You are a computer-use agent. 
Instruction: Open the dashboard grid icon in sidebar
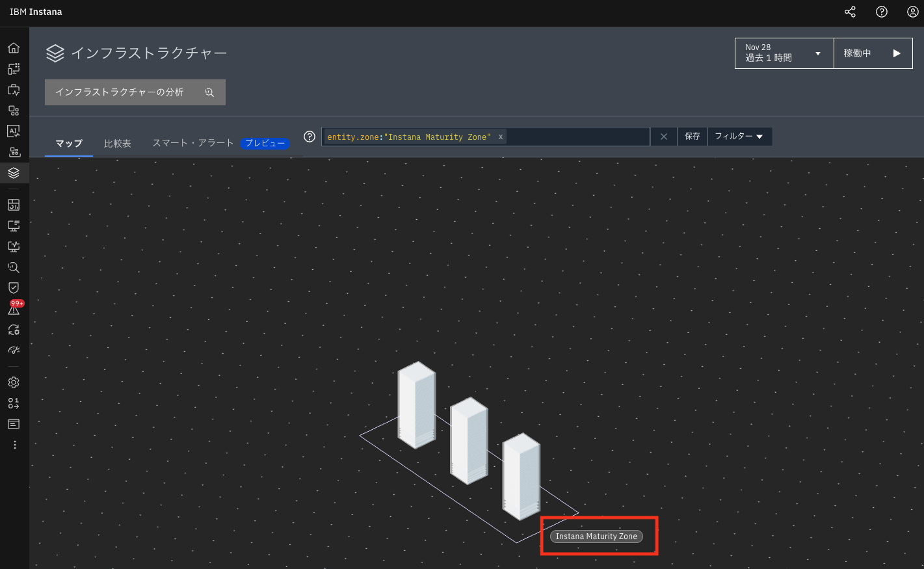pyautogui.click(x=14, y=205)
